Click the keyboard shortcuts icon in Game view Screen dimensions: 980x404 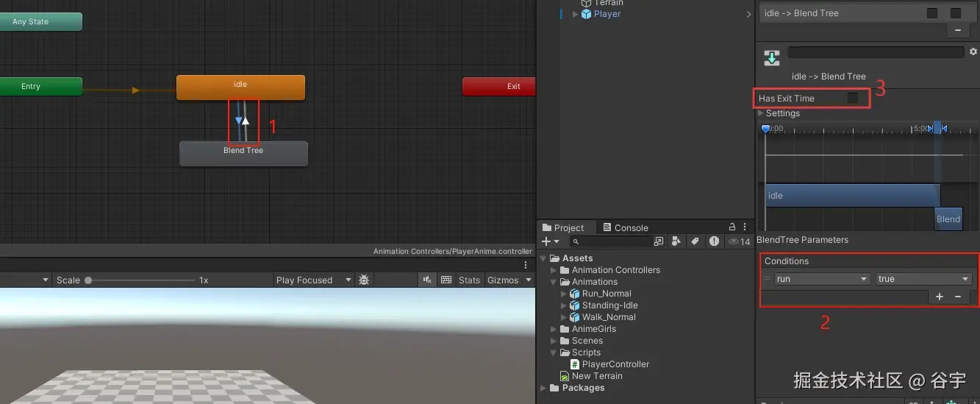(x=446, y=280)
